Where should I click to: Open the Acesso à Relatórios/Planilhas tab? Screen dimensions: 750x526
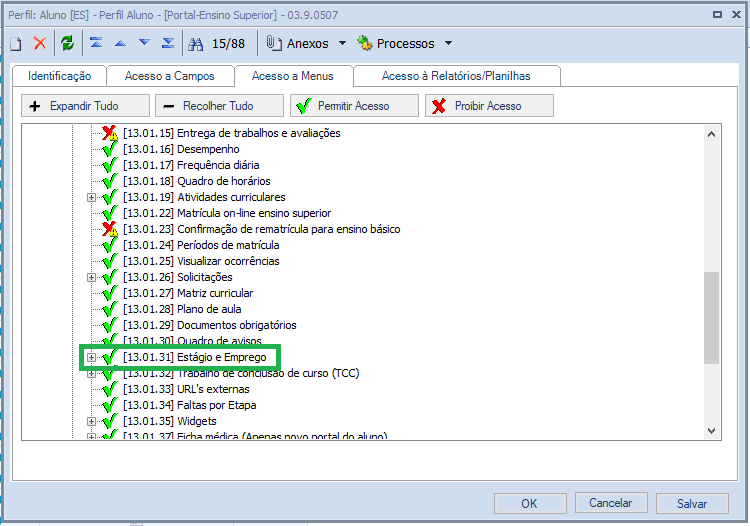pos(456,76)
